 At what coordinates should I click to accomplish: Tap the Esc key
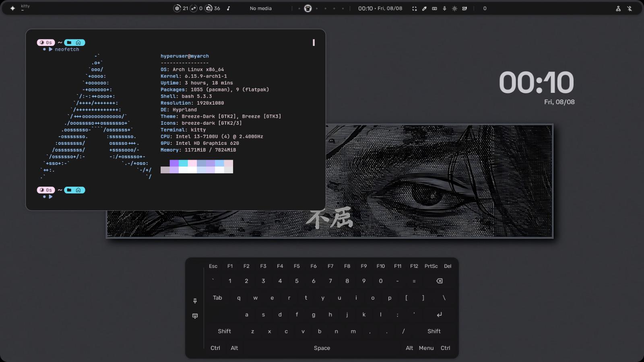point(213,266)
